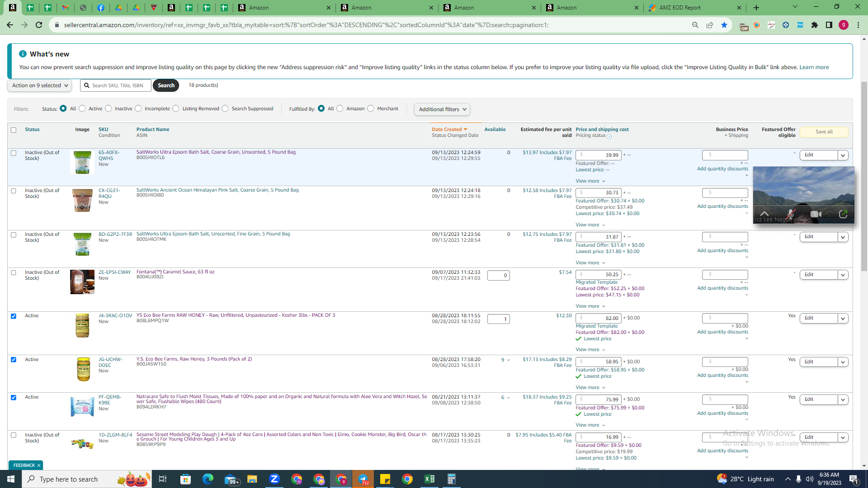The height and width of the screenshot is (488, 868).
Task: Click the browser address bar URL
Action: (306, 25)
